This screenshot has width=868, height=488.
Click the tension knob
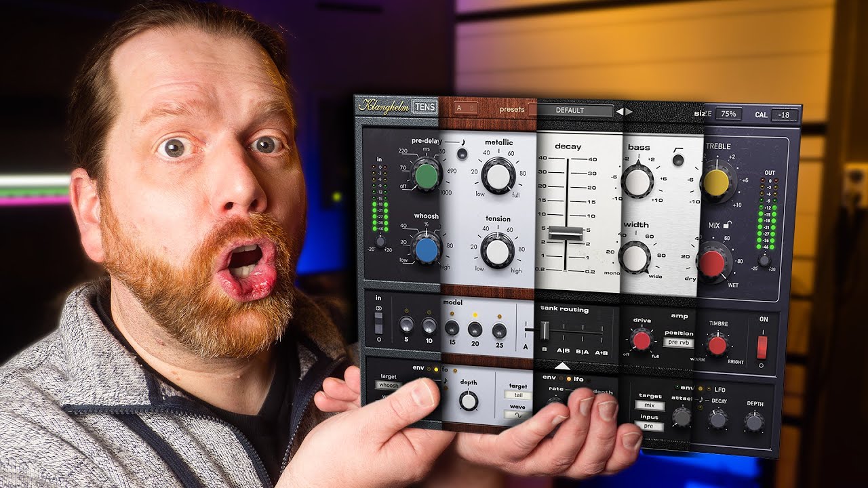click(x=497, y=251)
